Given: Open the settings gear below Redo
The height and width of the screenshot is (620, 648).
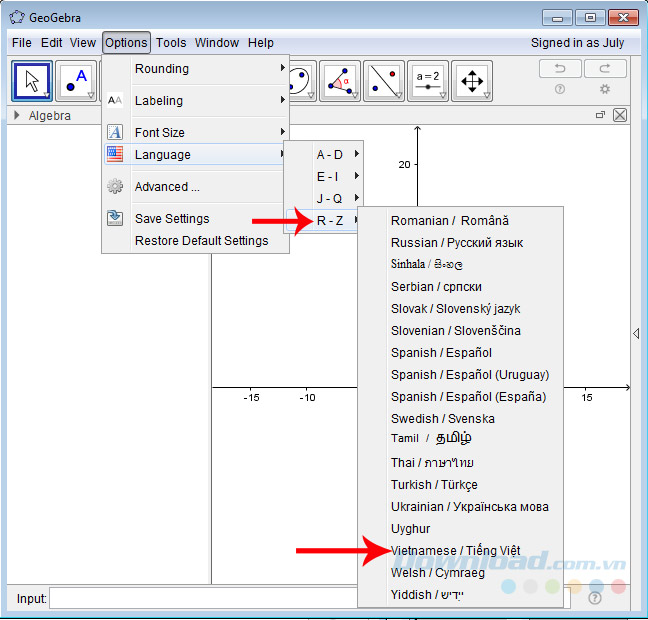Looking at the screenshot, I should click(x=605, y=89).
